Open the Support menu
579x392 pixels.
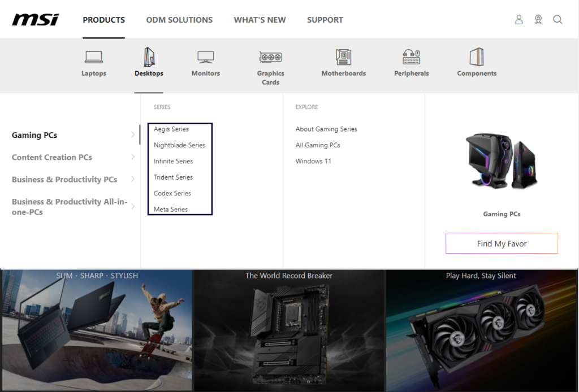coord(325,20)
